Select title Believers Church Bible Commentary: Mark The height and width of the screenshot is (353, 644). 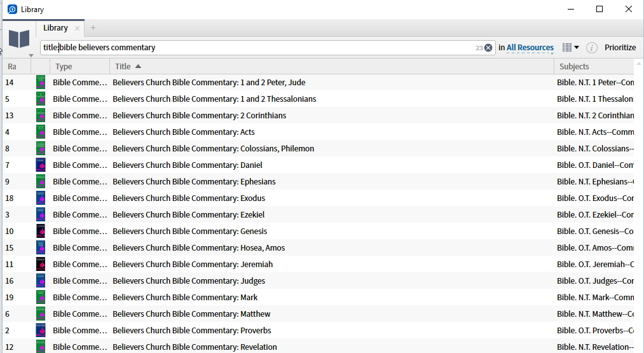tap(185, 298)
